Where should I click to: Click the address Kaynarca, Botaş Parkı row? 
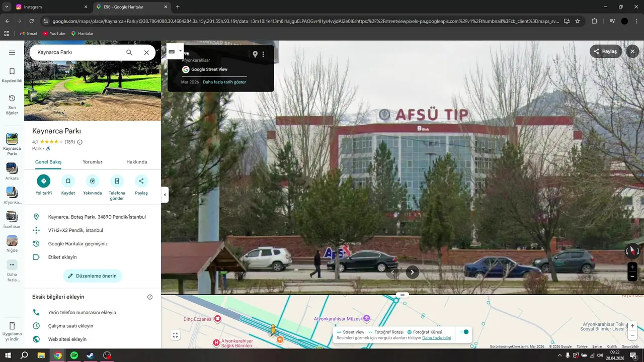point(93,217)
